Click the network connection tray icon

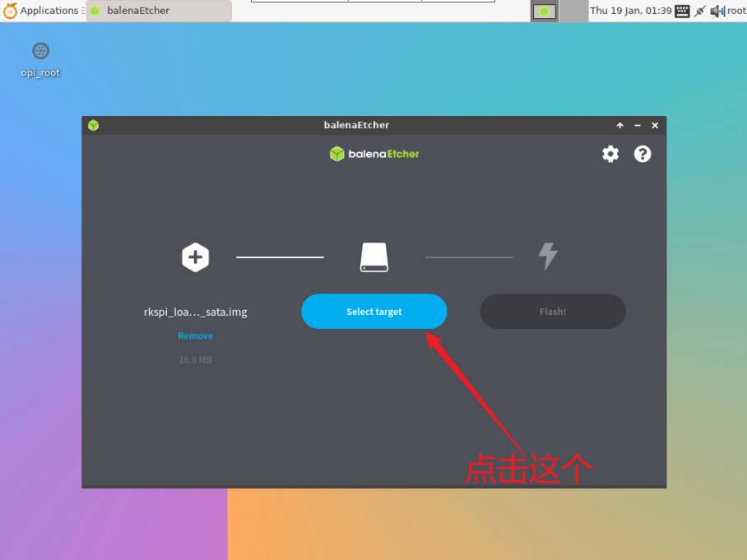(699, 11)
